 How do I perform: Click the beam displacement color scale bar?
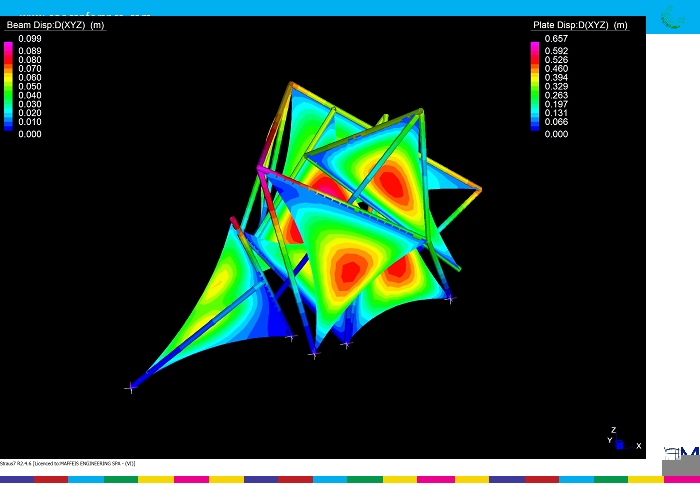coord(9,85)
